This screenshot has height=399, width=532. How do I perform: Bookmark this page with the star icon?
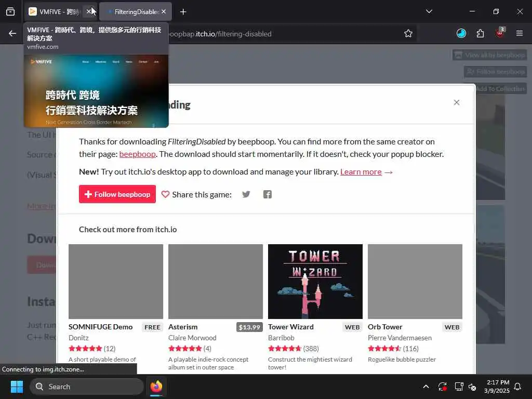tap(408, 34)
